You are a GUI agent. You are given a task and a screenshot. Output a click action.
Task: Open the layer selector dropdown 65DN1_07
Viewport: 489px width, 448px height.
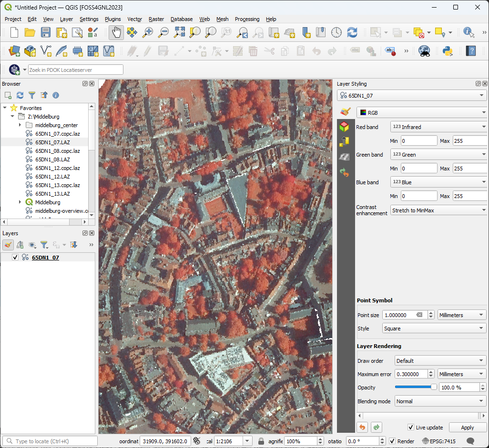[x=412, y=96]
